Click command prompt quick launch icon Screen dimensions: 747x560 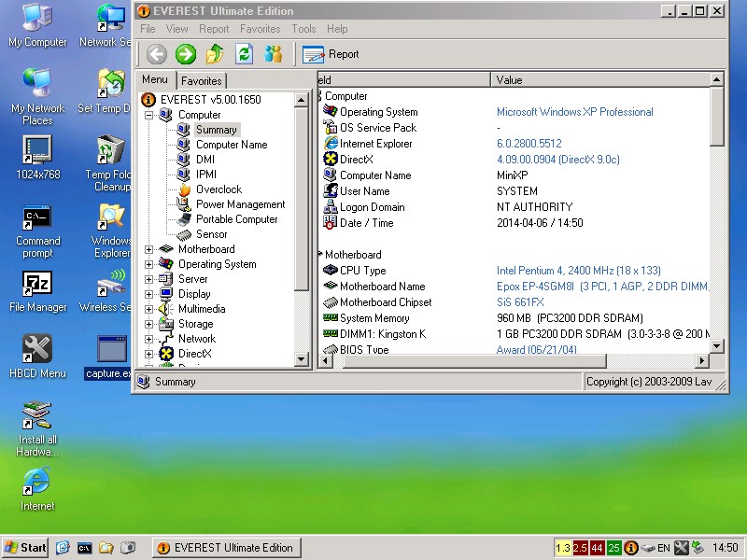click(84, 548)
